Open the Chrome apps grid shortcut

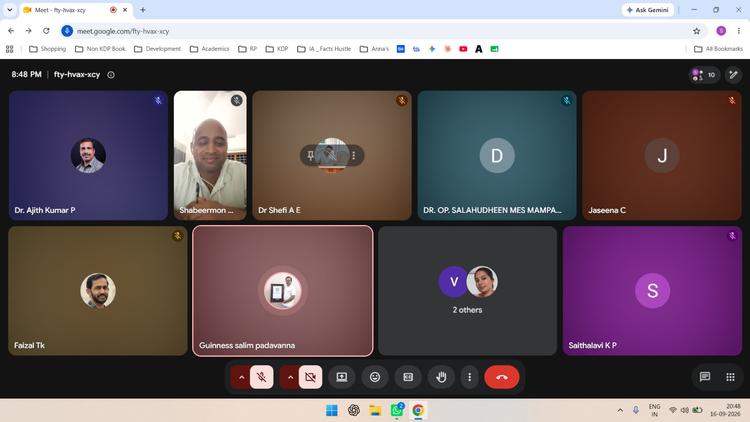(10, 49)
